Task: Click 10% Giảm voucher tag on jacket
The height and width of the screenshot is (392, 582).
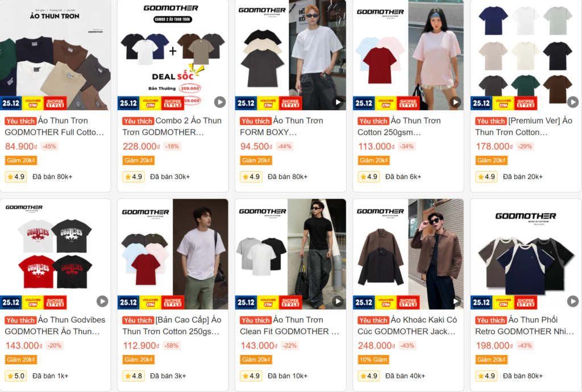Action: click(x=373, y=360)
